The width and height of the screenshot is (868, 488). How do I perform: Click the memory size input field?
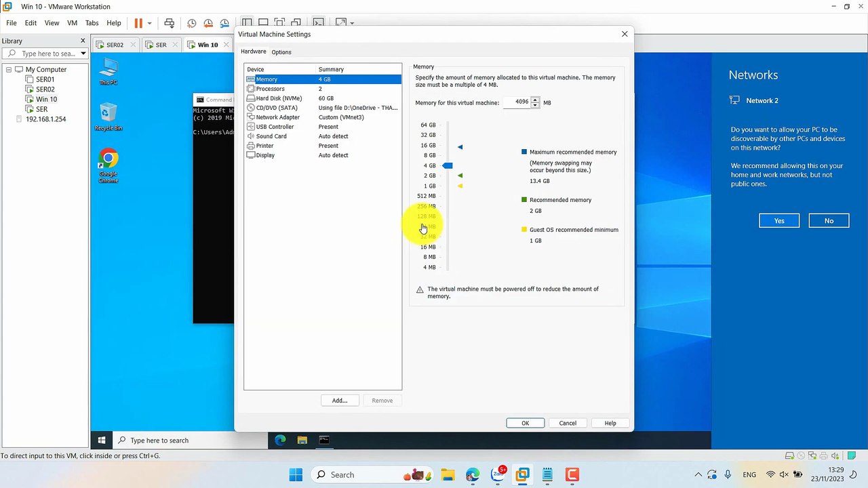tap(517, 102)
